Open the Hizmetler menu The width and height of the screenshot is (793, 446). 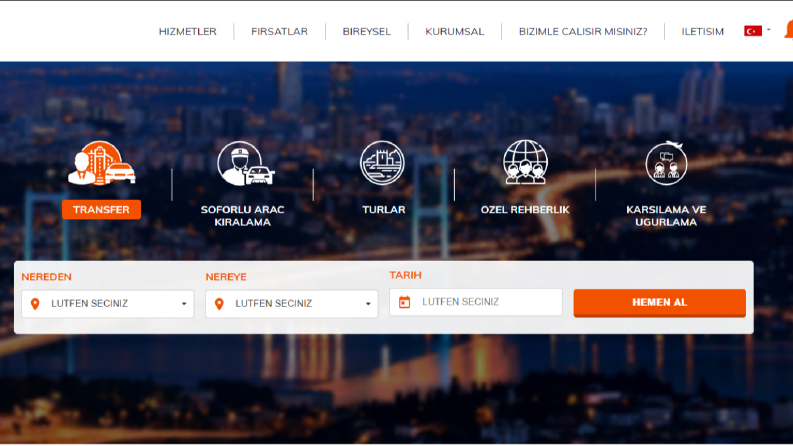click(188, 31)
